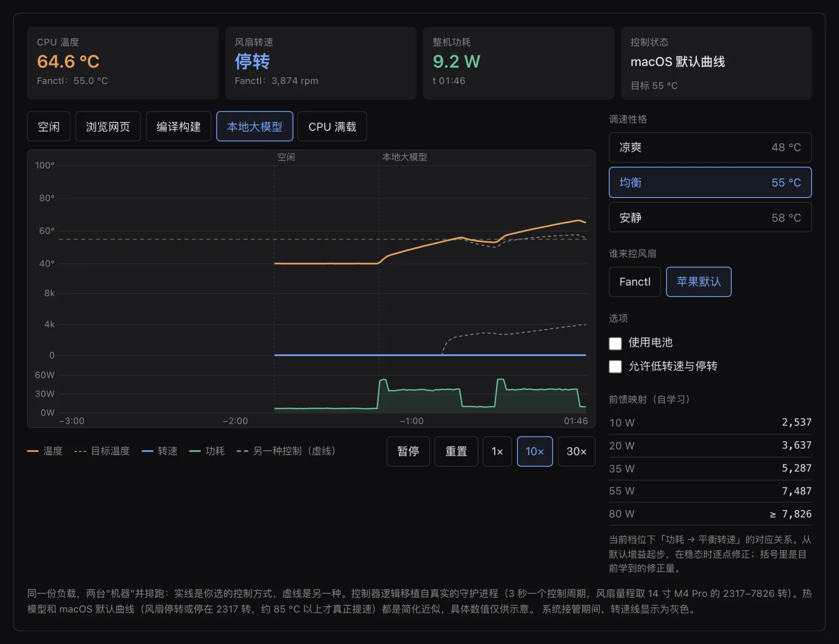The height and width of the screenshot is (644, 839).
Task: Click the 80 W row value ≥ 7,826
Action: click(791, 514)
